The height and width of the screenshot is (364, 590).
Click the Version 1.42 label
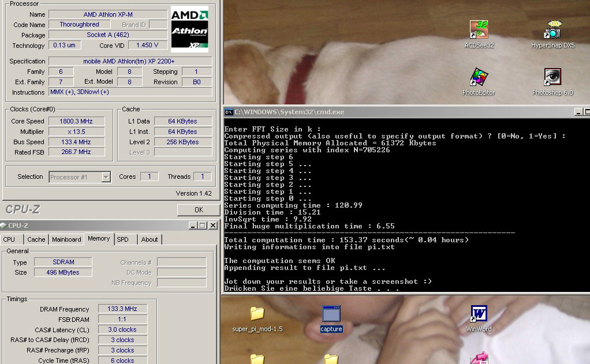(194, 193)
